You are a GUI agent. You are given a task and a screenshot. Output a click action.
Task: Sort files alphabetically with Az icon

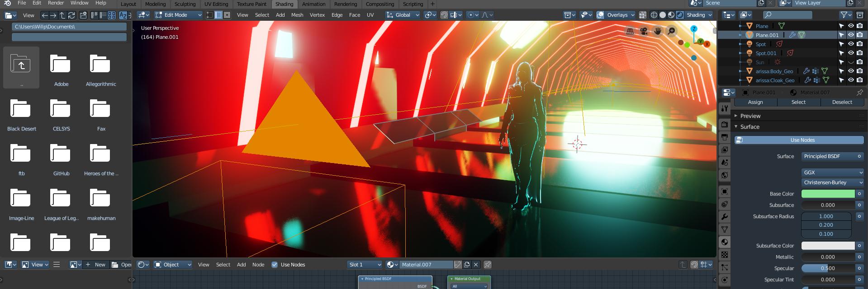(x=123, y=15)
